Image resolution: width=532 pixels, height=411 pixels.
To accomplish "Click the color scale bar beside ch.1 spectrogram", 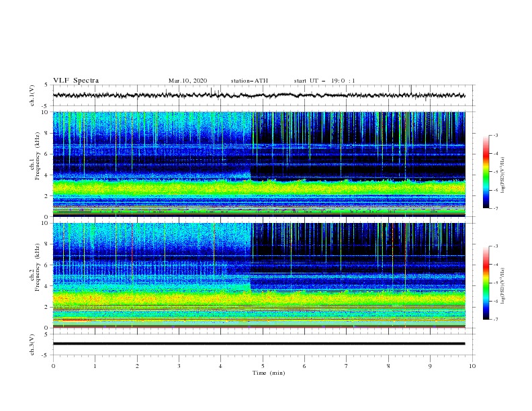I will (x=486, y=171).
